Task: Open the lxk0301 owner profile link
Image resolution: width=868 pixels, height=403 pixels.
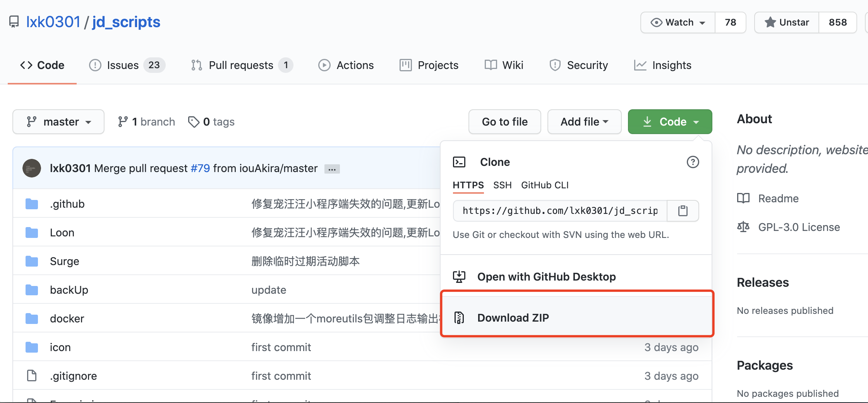Action: coord(53,22)
